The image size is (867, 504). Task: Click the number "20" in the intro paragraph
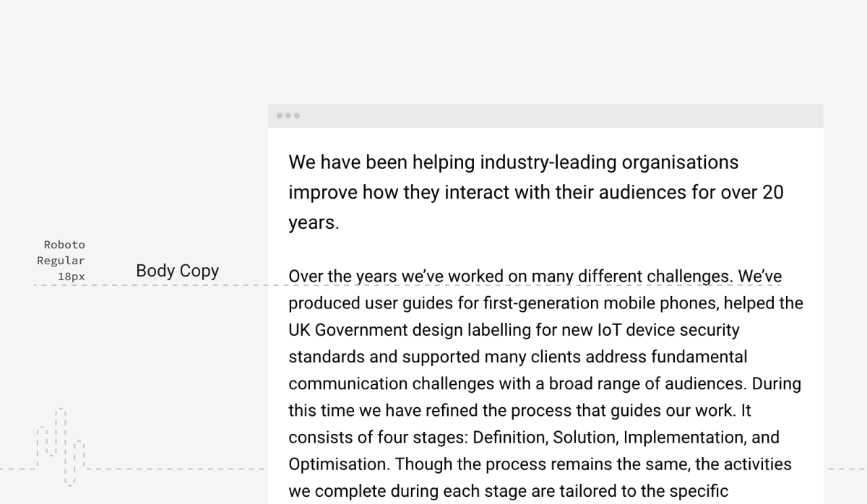[x=772, y=193]
